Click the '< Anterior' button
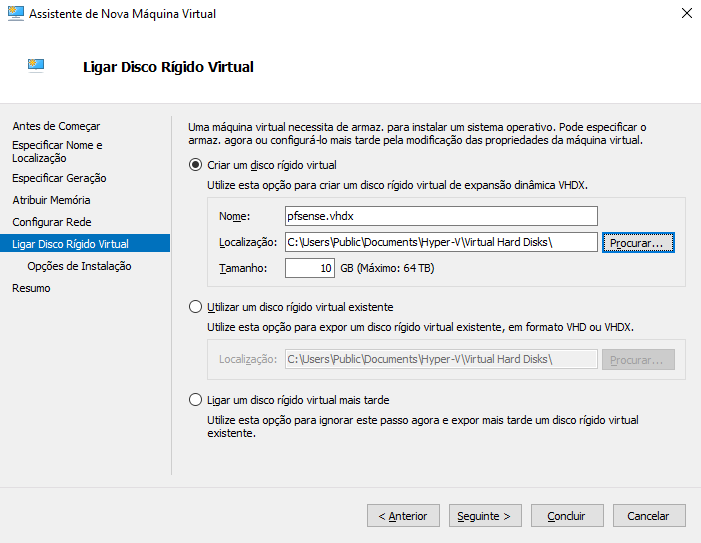Screen dimensions: 701x543 coord(403,516)
